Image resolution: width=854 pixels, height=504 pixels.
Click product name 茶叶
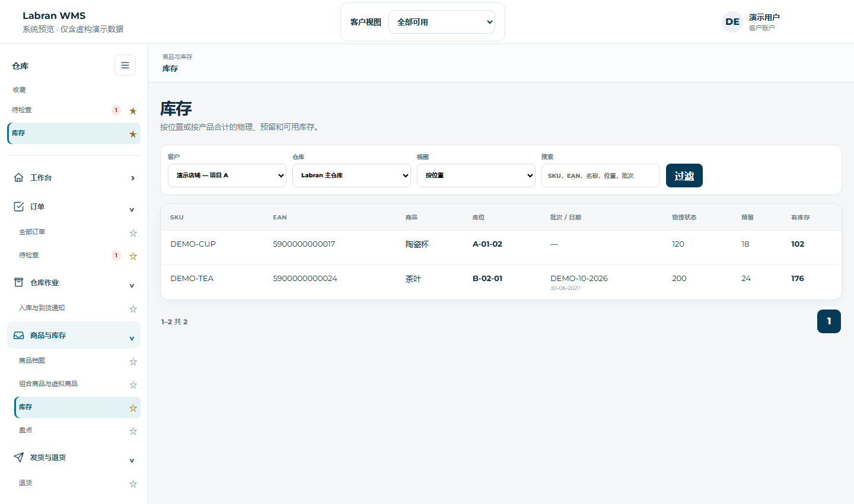click(413, 279)
